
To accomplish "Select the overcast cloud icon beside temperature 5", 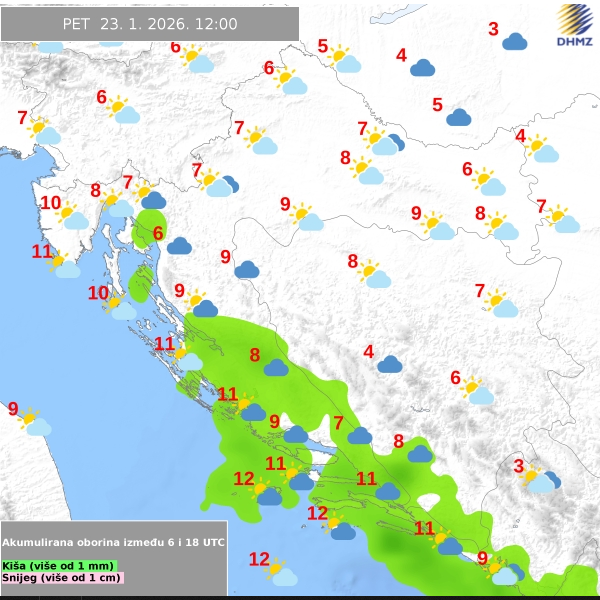I will coord(459,117).
